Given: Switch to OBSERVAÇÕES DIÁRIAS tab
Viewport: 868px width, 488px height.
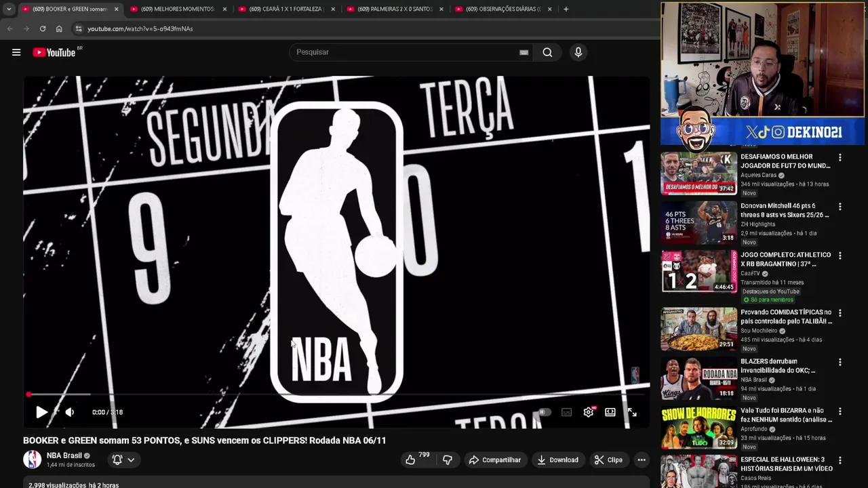Looking at the screenshot, I should point(503,9).
